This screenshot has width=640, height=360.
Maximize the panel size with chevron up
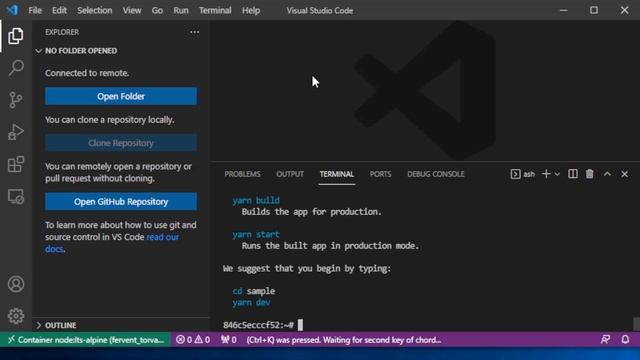[607, 174]
